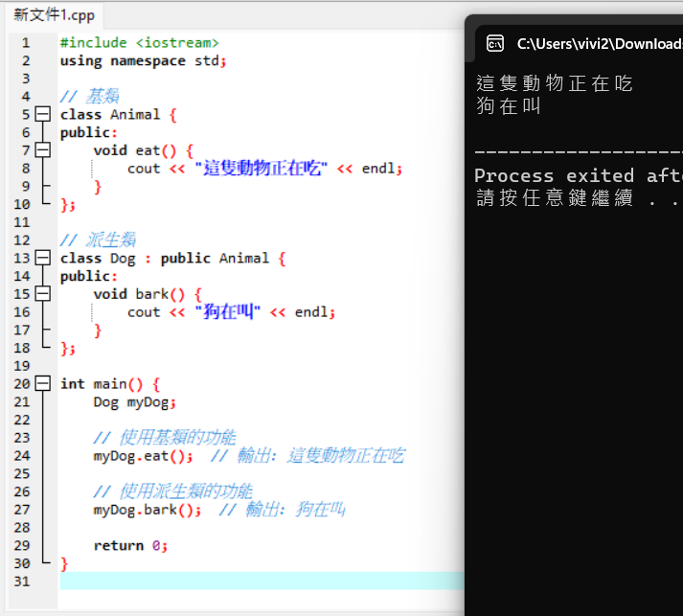Click '#include <iostream>' on line 1
Viewport: 683px width, 616px height.
pyautogui.click(x=140, y=43)
